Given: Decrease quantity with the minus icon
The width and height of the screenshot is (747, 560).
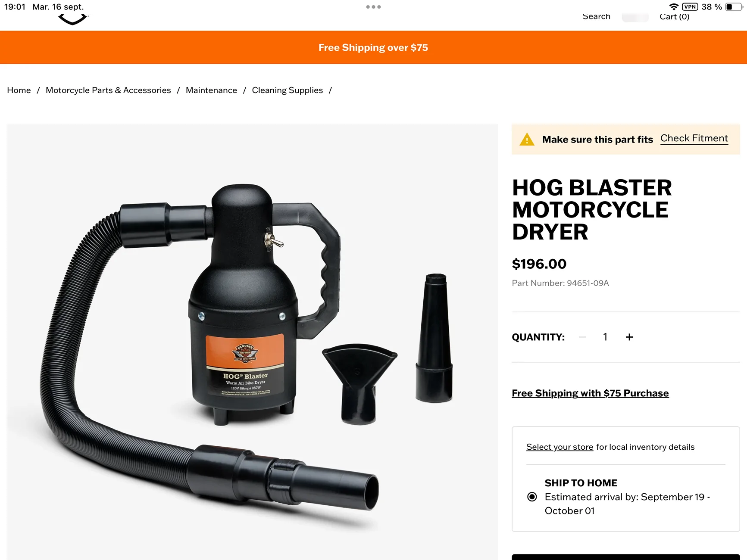Looking at the screenshot, I should point(582,337).
